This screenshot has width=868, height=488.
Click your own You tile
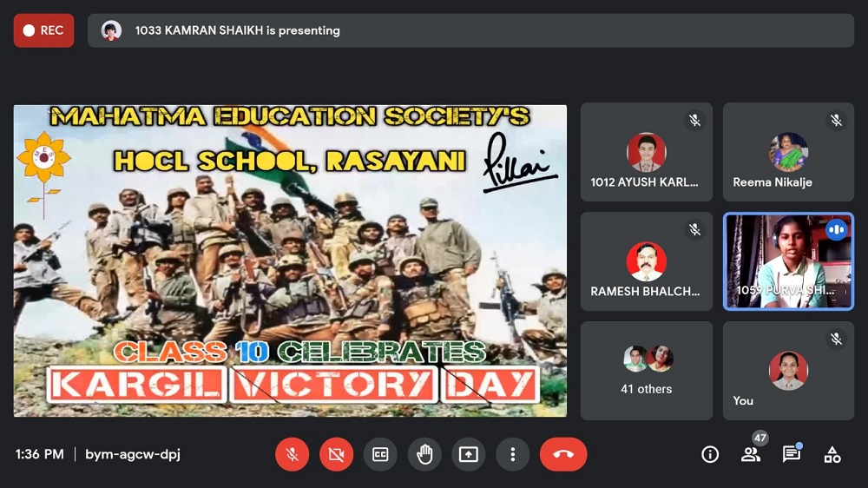788,371
